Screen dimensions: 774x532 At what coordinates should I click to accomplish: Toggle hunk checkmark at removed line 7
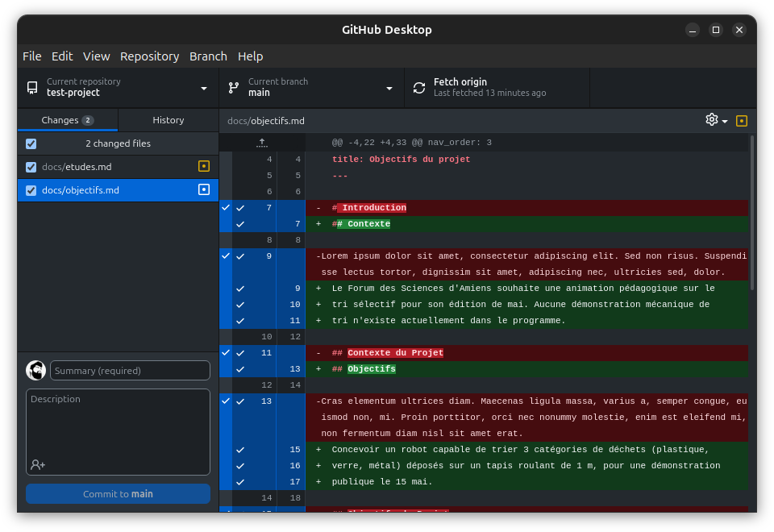point(226,208)
